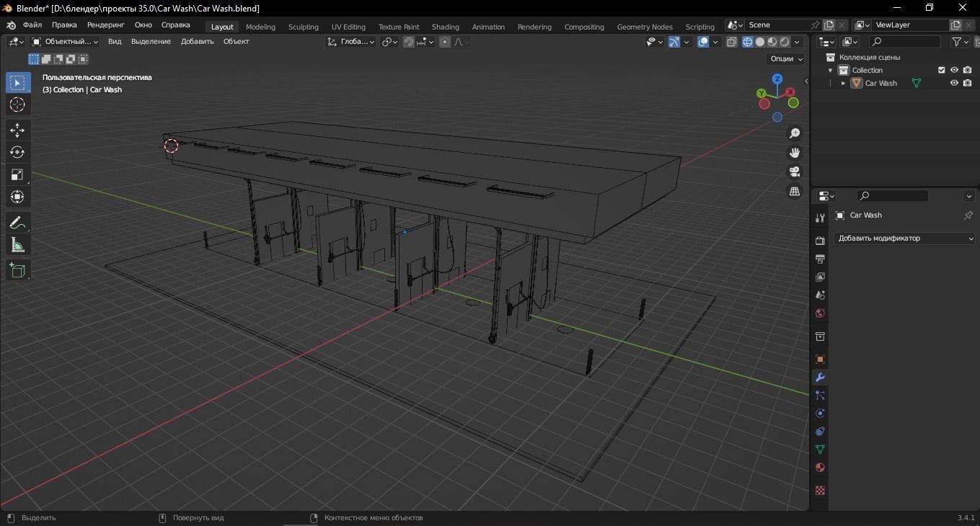Click the pan view hand icon
This screenshot has width=980, height=526.
tap(795, 153)
